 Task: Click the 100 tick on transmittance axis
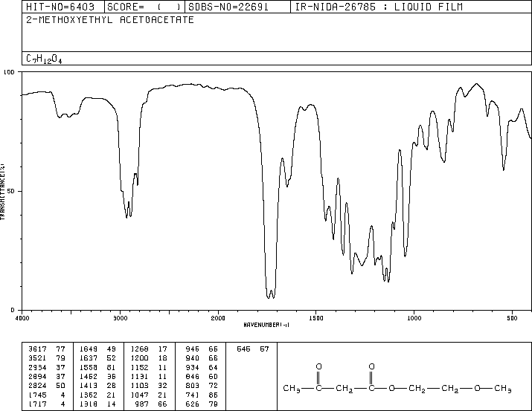9,72
